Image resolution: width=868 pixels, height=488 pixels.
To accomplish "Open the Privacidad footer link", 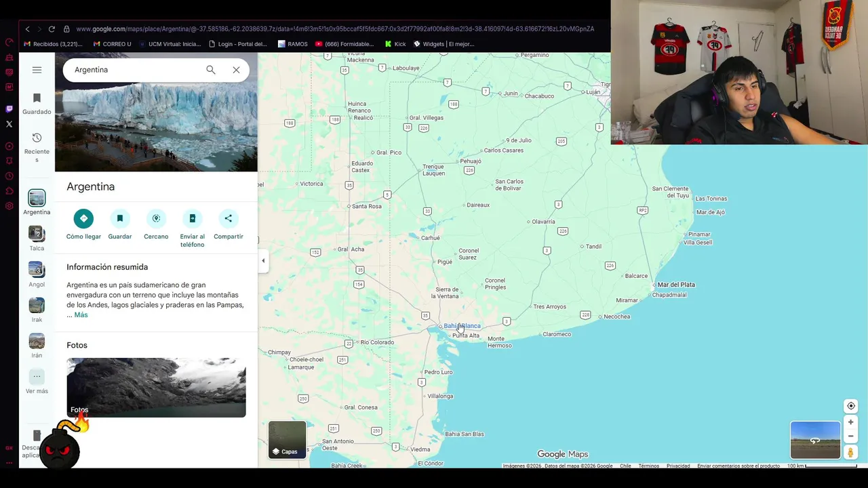I will [x=678, y=466].
